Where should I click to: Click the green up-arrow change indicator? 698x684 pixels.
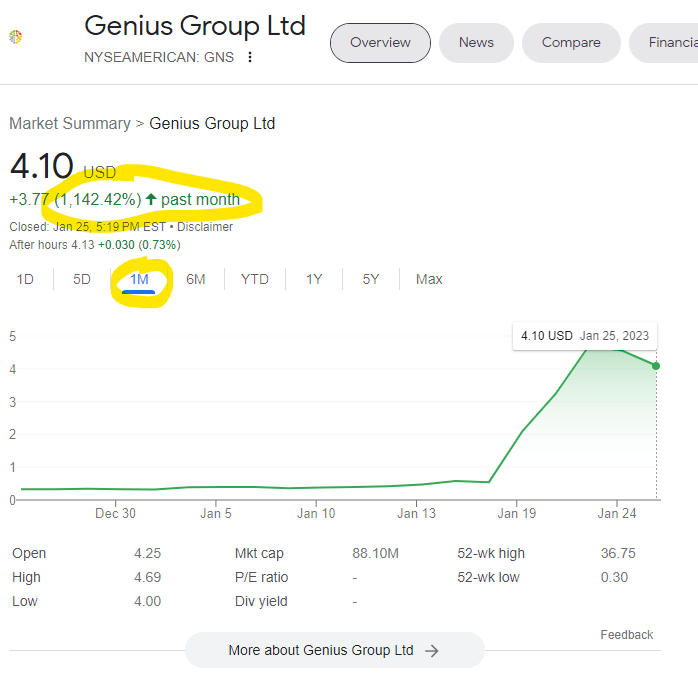[x=151, y=199]
